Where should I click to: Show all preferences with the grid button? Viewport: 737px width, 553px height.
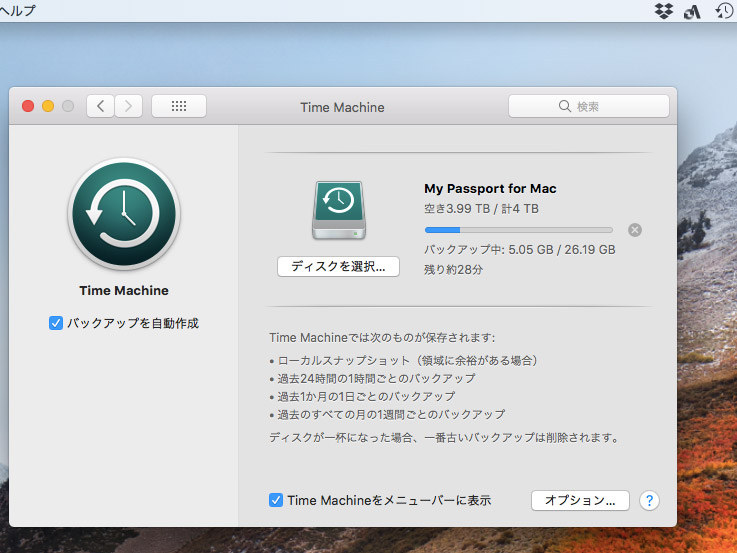click(179, 106)
